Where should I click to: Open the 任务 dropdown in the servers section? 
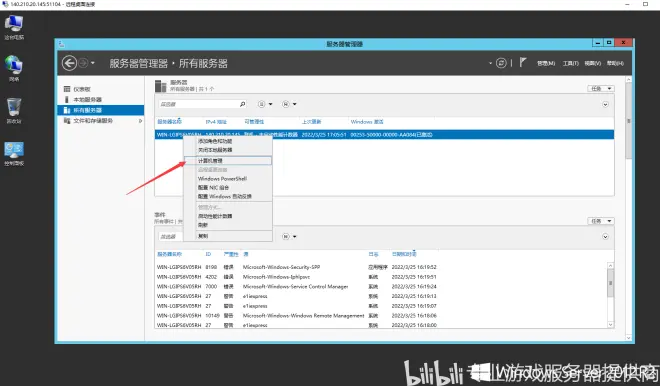click(601, 88)
